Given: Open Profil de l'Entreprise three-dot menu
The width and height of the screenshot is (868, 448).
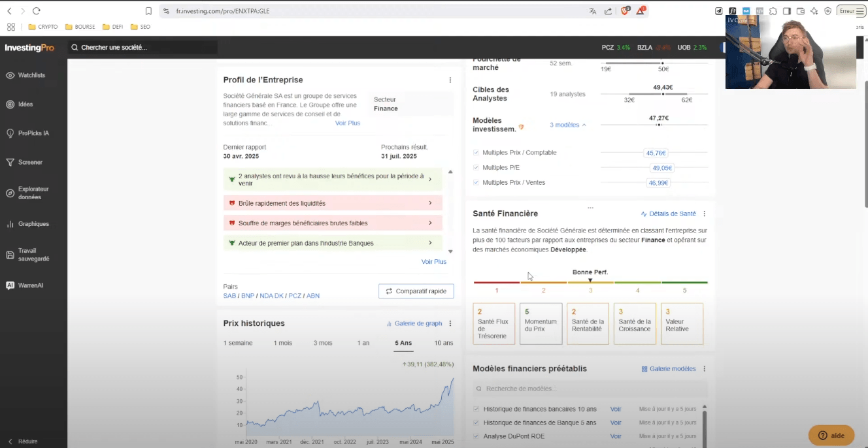Looking at the screenshot, I should pos(450,80).
